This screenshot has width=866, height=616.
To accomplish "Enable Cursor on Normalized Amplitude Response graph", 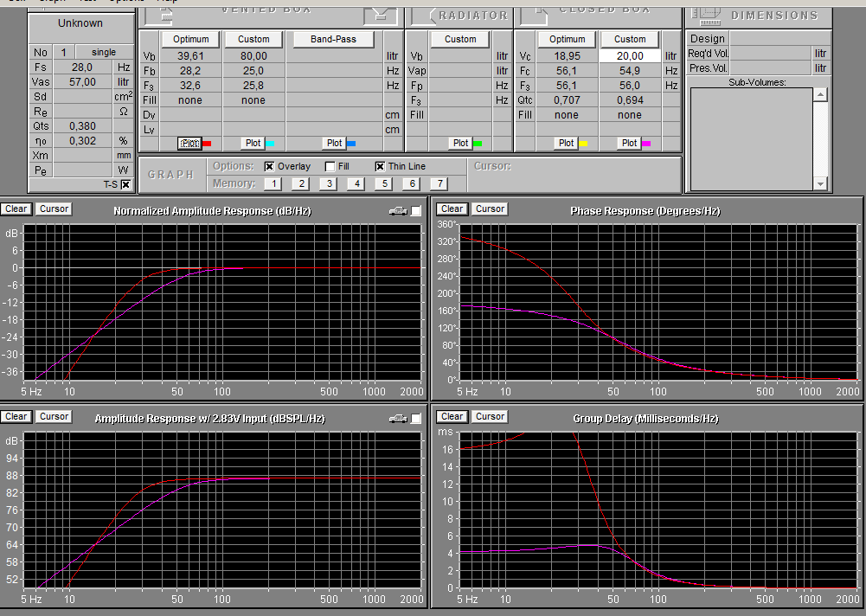I will [54, 209].
